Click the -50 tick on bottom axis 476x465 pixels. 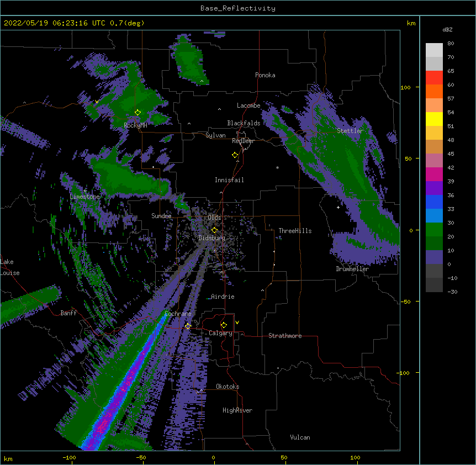click(141, 457)
